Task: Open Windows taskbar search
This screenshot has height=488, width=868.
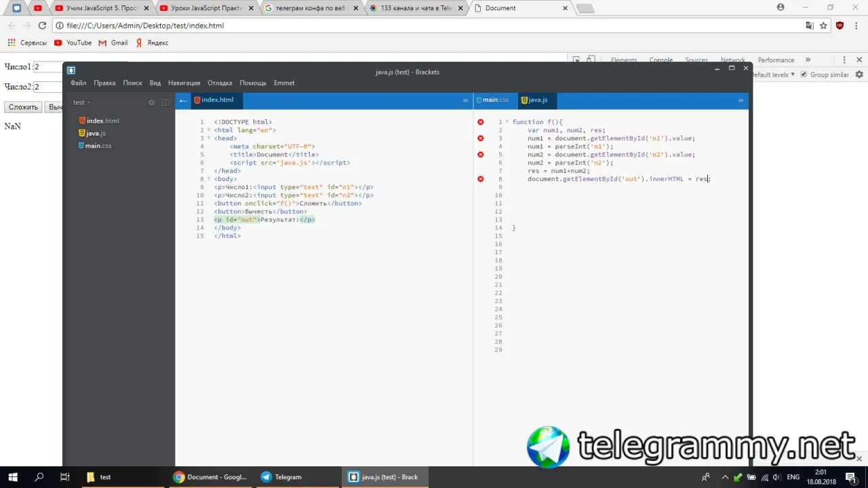Action: point(39,477)
